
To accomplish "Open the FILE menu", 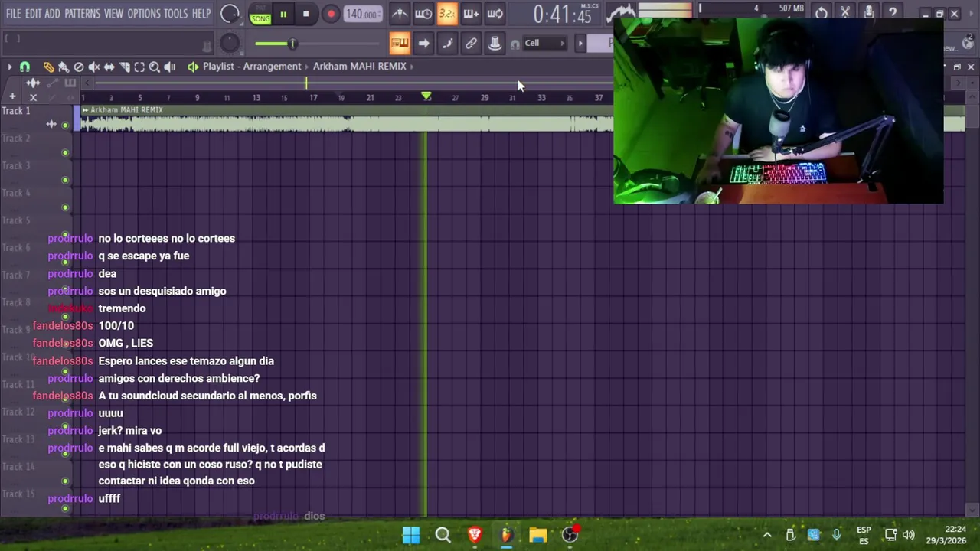I will [x=13, y=14].
